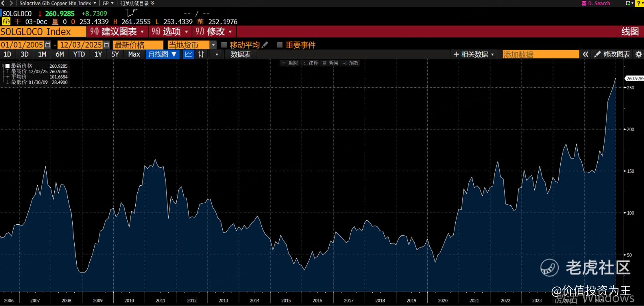The image size is (644, 306).
Task: Open the 月线图 periodicity dropdown
Action: 162,54
